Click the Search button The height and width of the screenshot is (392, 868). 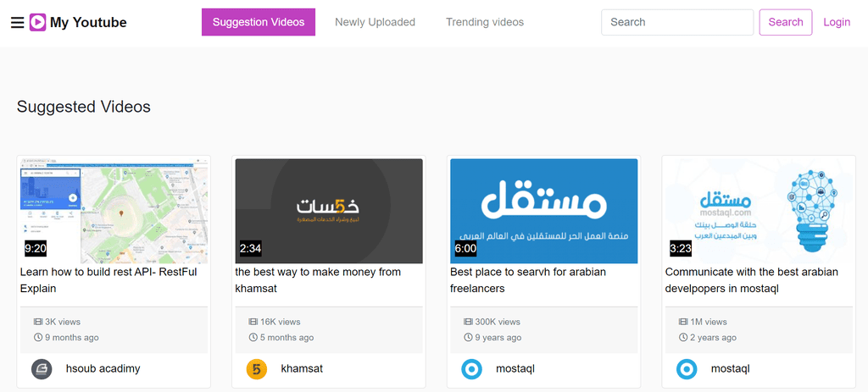click(x=786, y=22)
